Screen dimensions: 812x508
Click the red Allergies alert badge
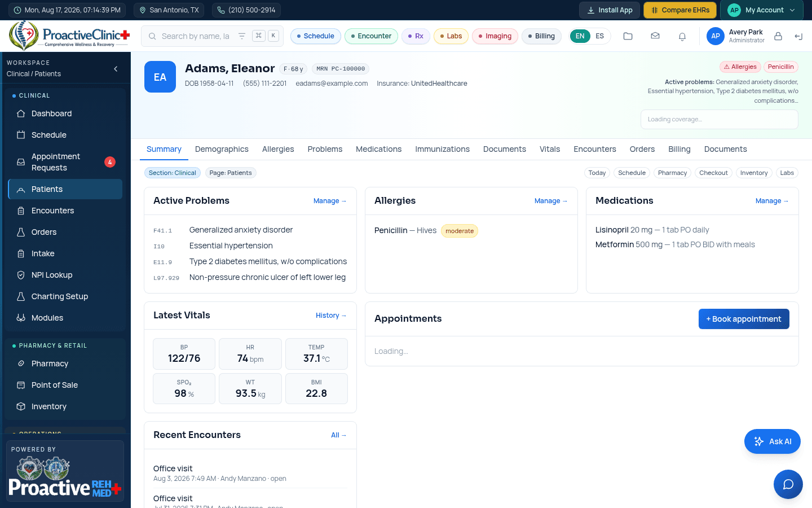click(x=740, y=67)
